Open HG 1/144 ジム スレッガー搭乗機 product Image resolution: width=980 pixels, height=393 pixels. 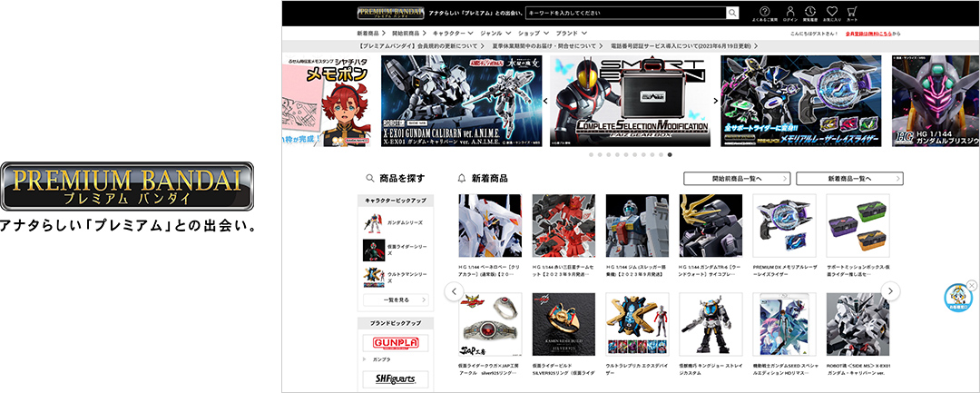(x=637, y=226)
